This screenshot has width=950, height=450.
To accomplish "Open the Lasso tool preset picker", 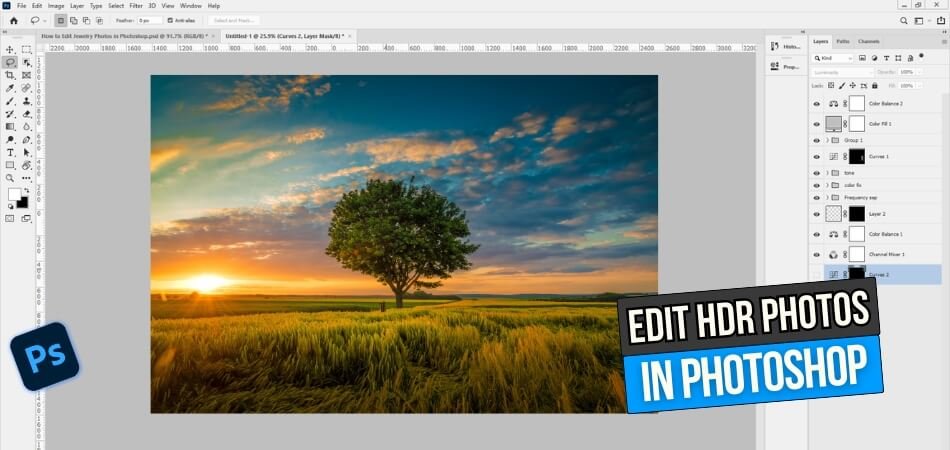I will [38, 21].
